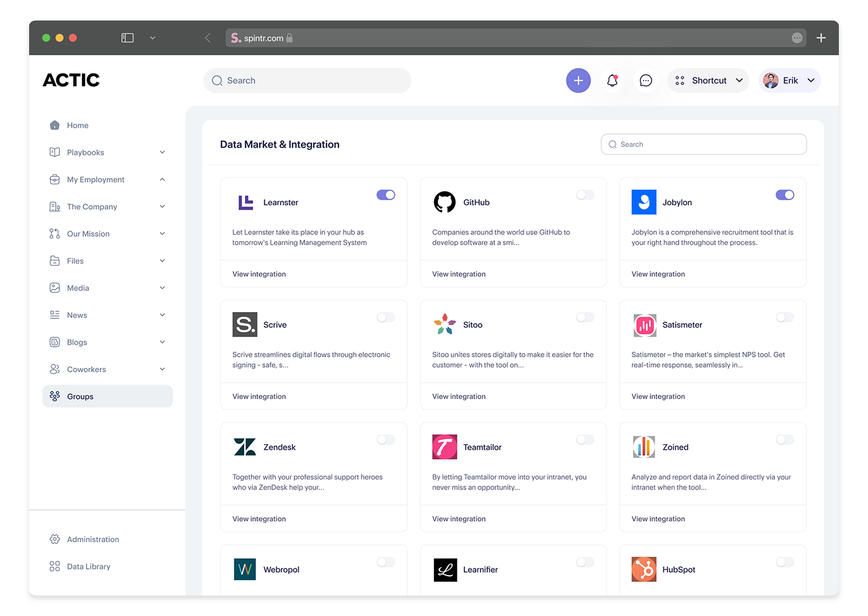Open browser tab overview dropdown arrow

(153, 38)
